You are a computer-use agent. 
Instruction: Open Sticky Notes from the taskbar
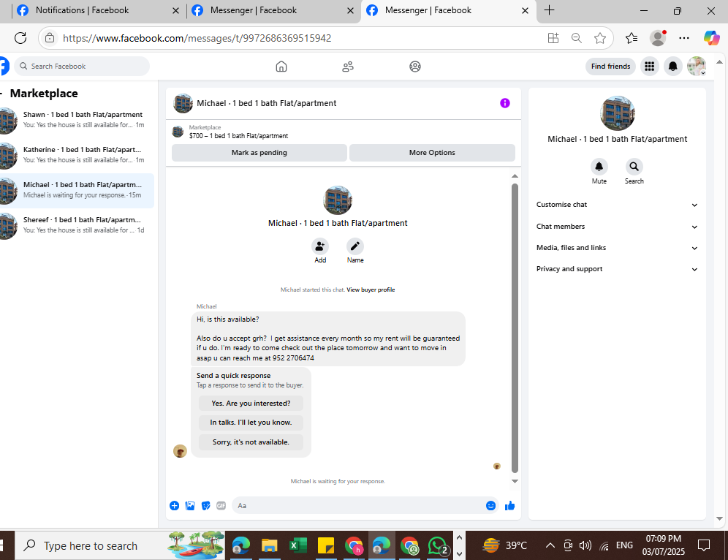[x=325, y=545]
